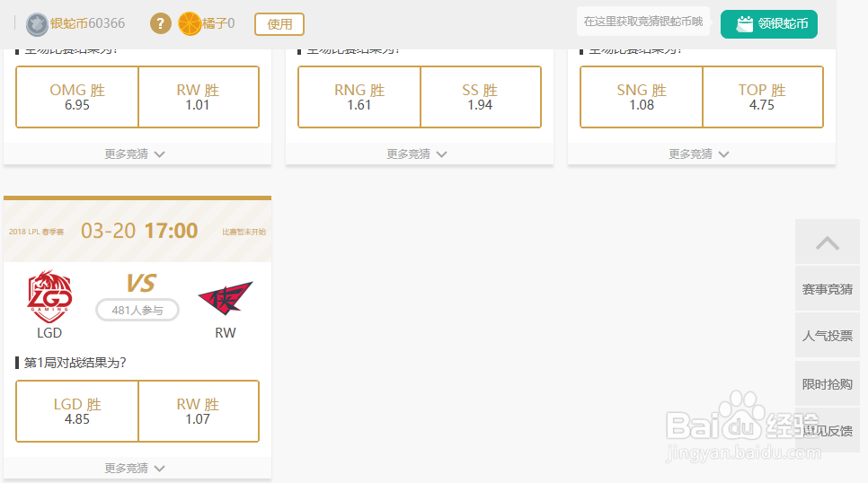Click the 2018 LPL 春季赛 label
The height and width of the screenshot is (483, 868).
(36, 232)
